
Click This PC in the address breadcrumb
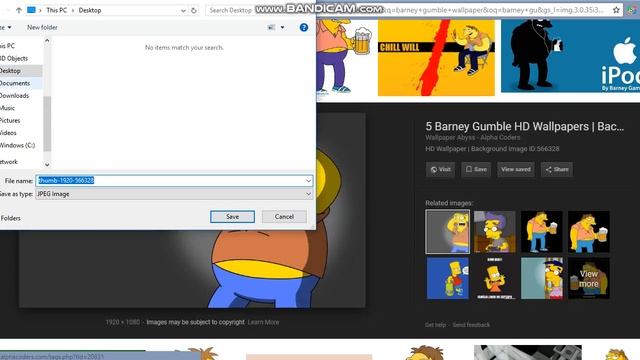click(x=56, y=10)
